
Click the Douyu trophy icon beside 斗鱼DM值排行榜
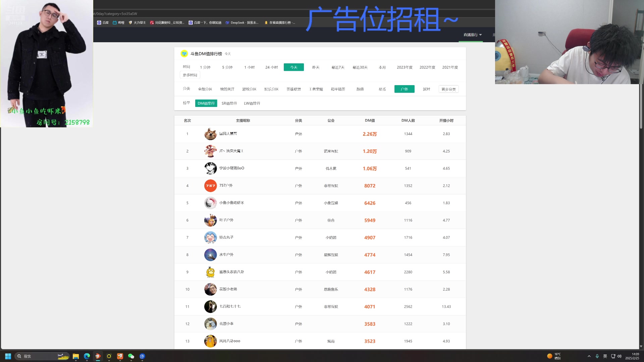184,54
